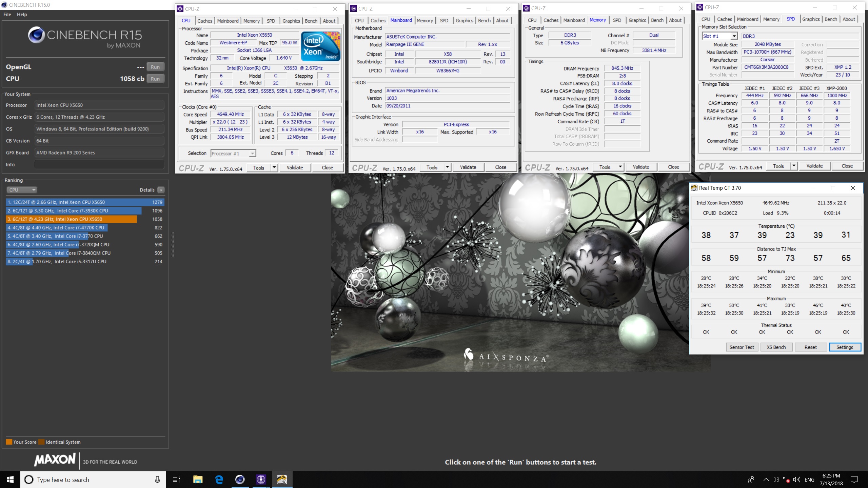Open the File menu in Cinebench
The width and height of the screenshot is (868, 488).
(7, 15)
